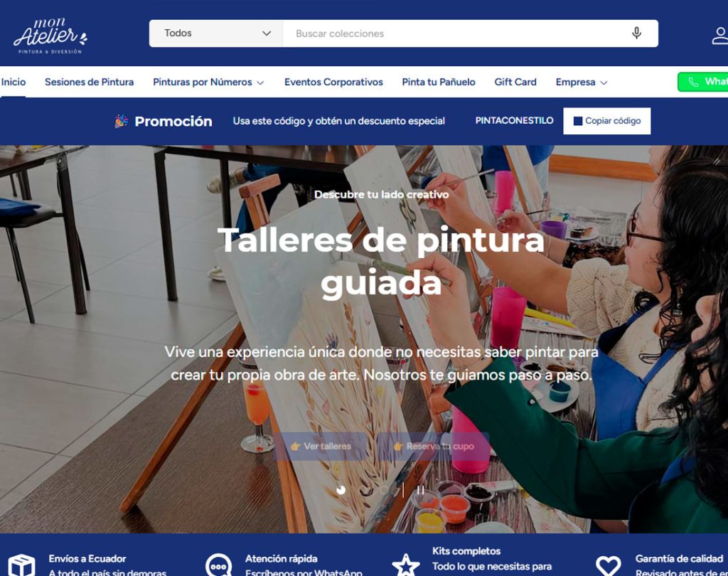Go to Sesiones de Pintura
The image size is (728, 576).
89,82
